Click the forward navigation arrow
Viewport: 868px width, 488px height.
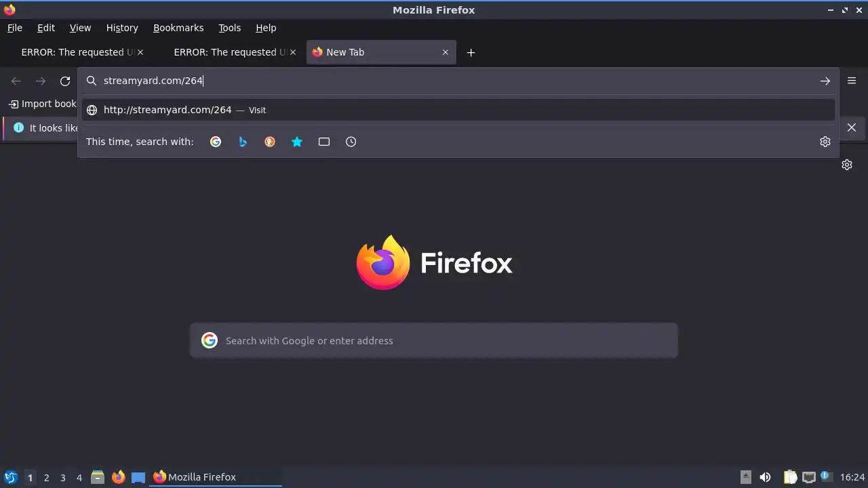click(41, 81)
